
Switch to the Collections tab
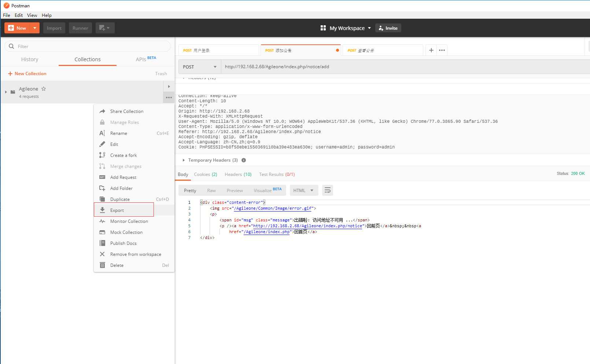[x=88, y=59]
